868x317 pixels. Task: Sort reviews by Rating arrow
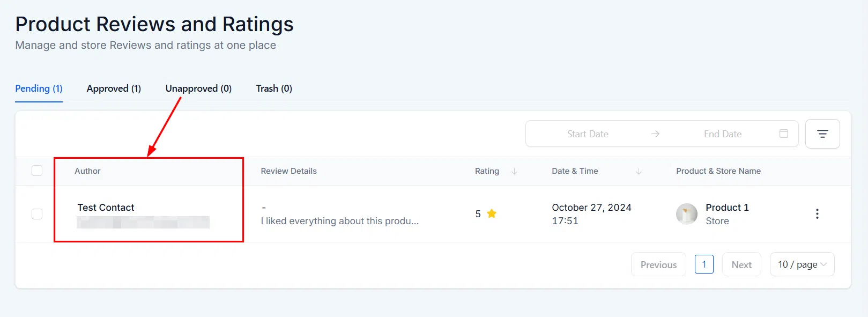(x=515, y=172)
